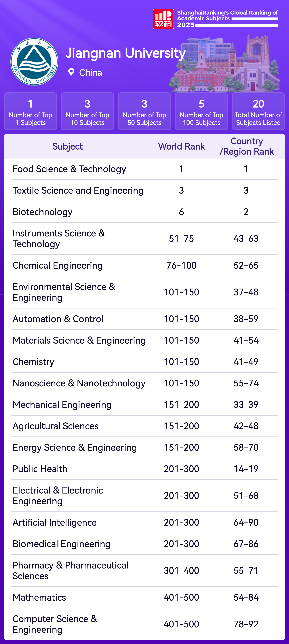Click the location pin icon beside China

71,72
